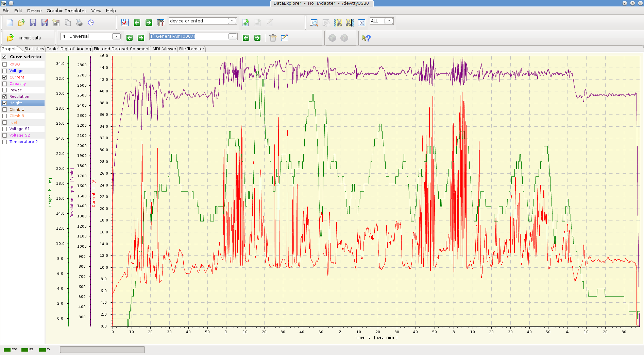Viewport: 644px width, 355px height.
Task: Click the progress bar in status bar
Action: (102, 350)
